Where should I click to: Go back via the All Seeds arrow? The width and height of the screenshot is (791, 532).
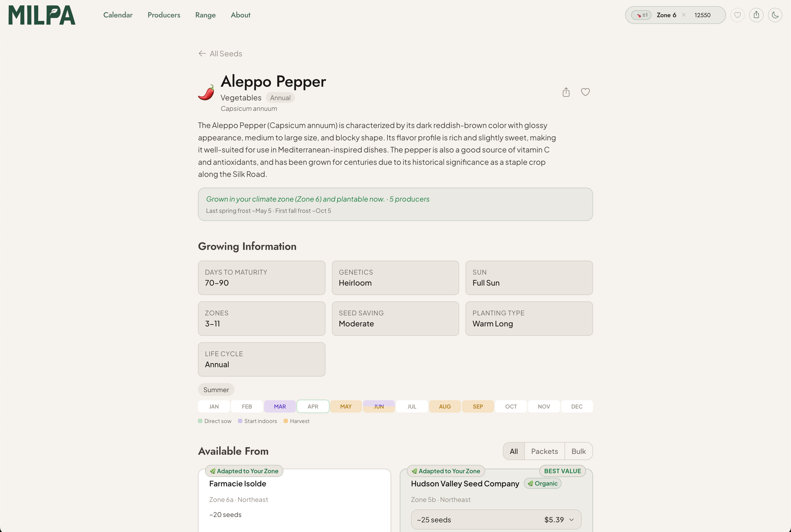pyautogui.click(x=220, y=54)
